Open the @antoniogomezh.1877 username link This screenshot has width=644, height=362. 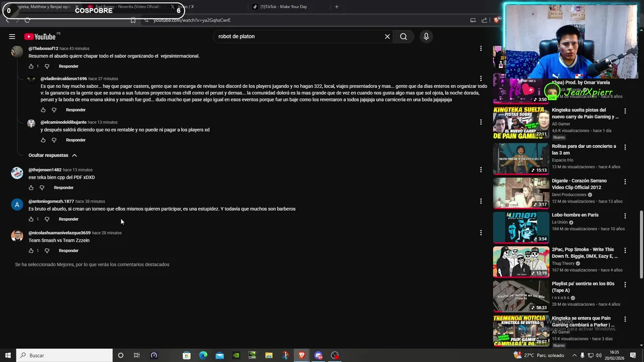[x=51, y=201]
